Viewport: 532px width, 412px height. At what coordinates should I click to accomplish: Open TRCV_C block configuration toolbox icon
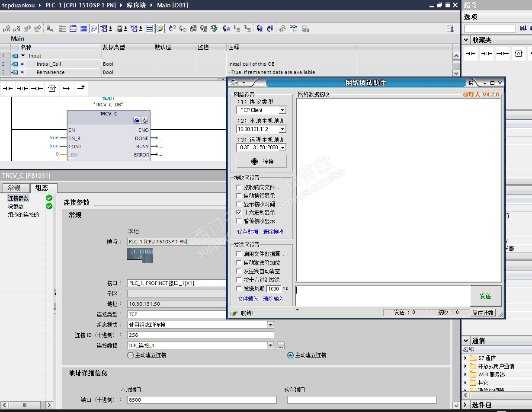137,121
